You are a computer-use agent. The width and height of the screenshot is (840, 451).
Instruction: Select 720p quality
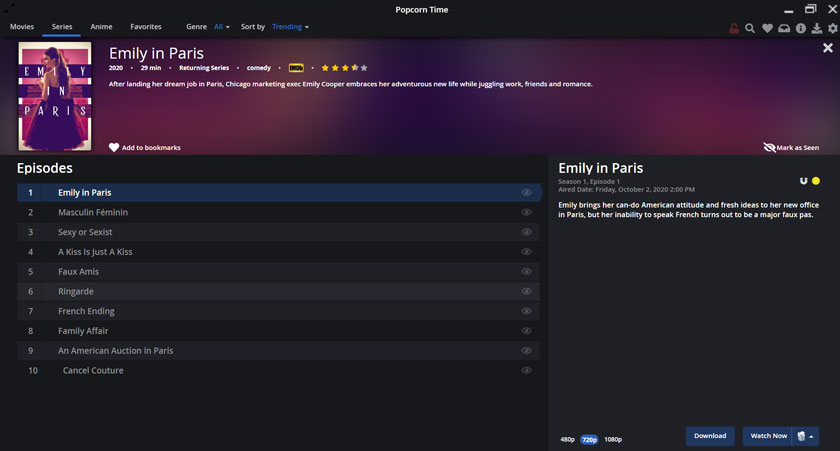point(589,440)
